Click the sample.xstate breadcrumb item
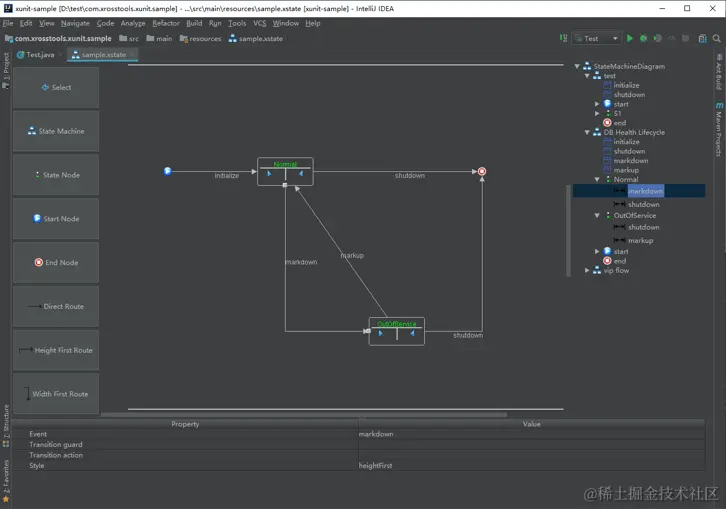The width and height of the screenshot is (726, 509). pyautogui.click(x=256, y=38)
